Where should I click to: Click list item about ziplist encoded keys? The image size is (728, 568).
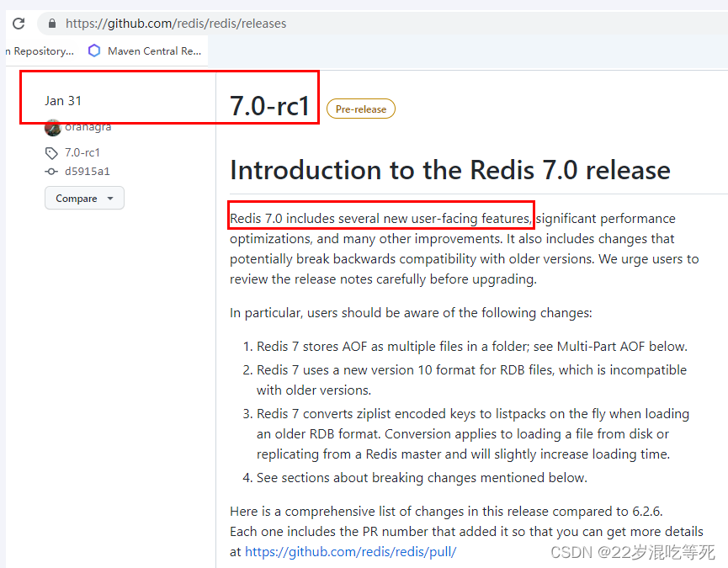pos(473,434)
